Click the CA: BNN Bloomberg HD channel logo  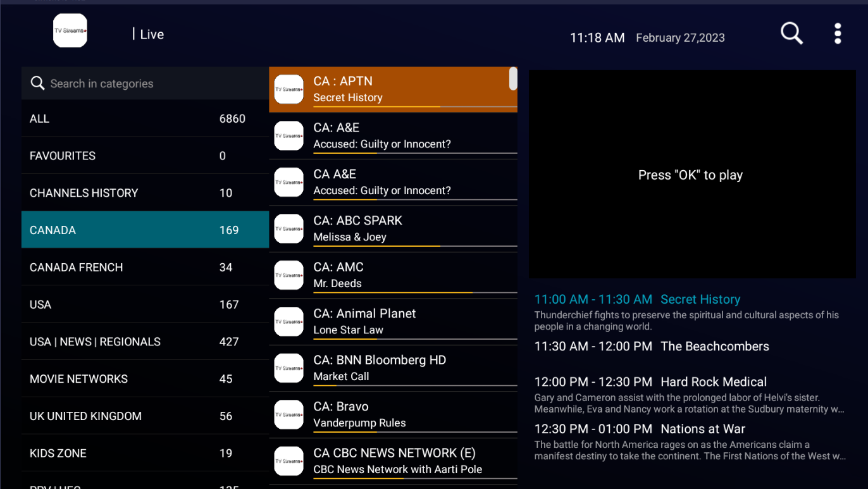(289, 368)
